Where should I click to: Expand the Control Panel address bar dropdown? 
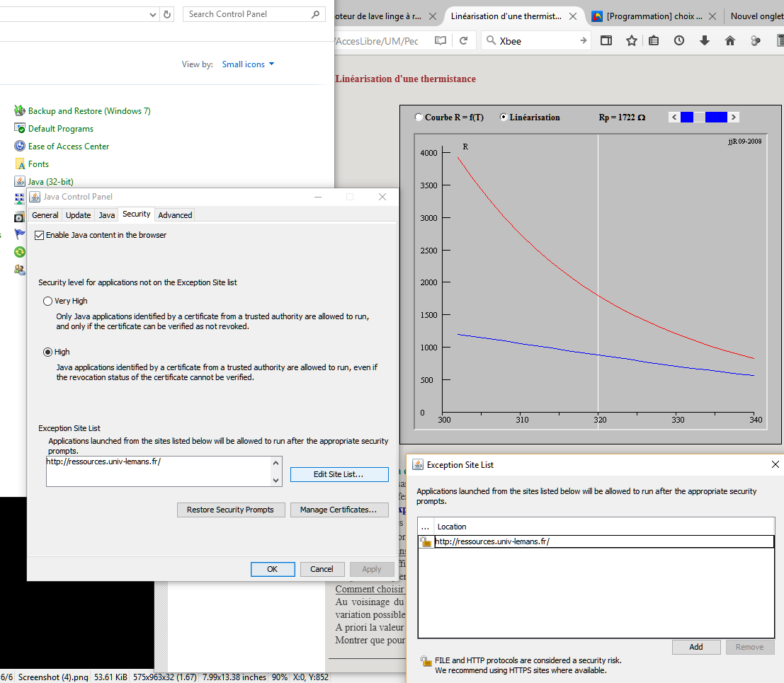(x=154, y=14)
